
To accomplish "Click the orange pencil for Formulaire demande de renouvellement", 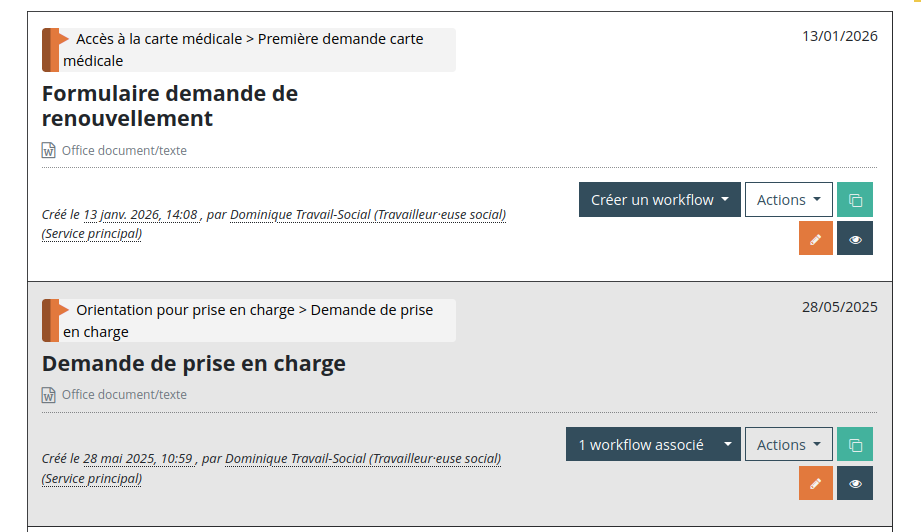I will [816, 239].
